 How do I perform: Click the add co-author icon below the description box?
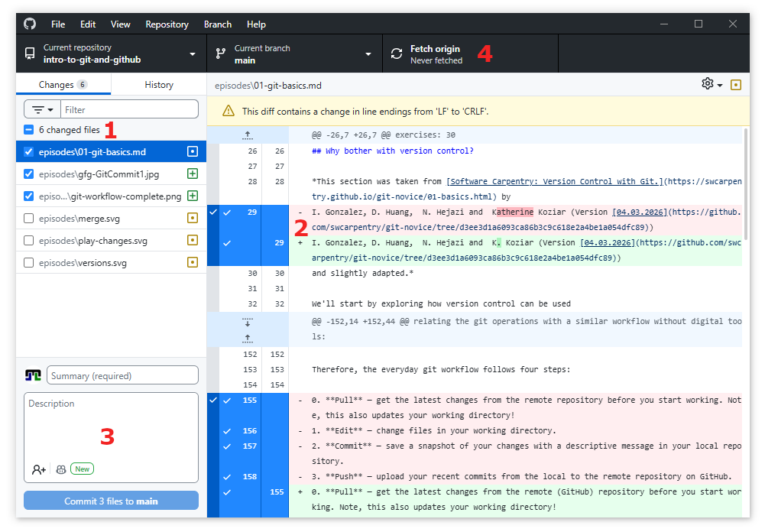pyautogui.click(x=39, y=469)
